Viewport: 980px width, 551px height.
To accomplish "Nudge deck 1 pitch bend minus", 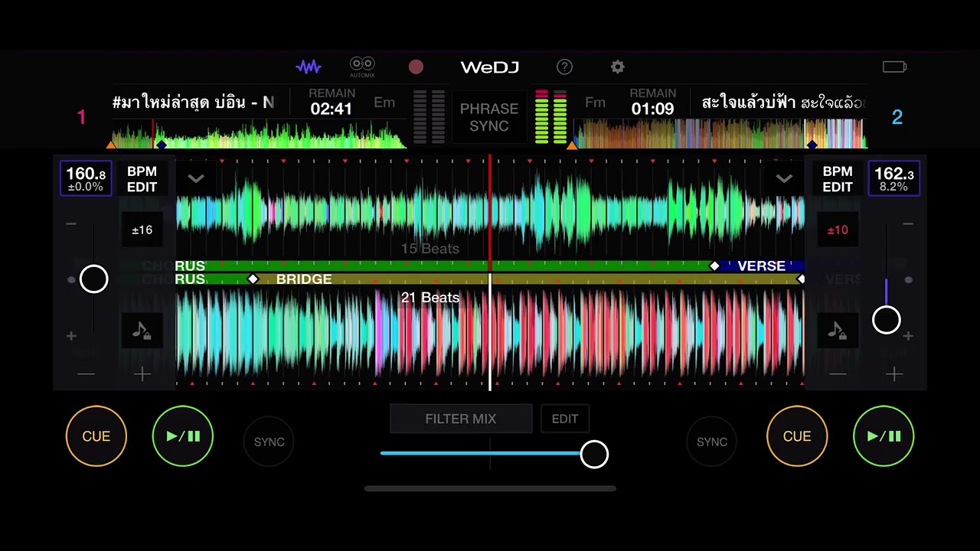I will (x=86, y=374).
